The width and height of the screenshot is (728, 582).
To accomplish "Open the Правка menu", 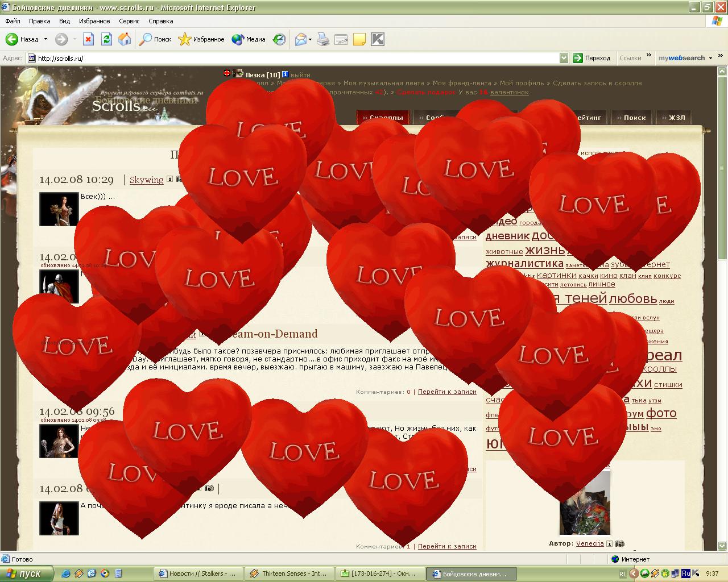I will (x=39, y=21).
